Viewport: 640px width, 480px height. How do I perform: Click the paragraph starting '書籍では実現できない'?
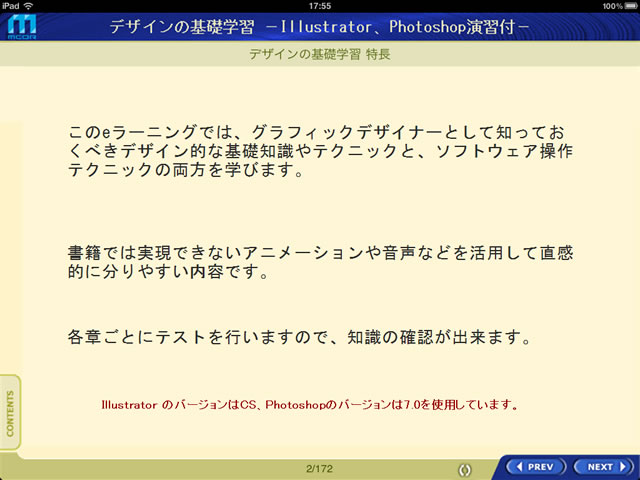(320, 262)
